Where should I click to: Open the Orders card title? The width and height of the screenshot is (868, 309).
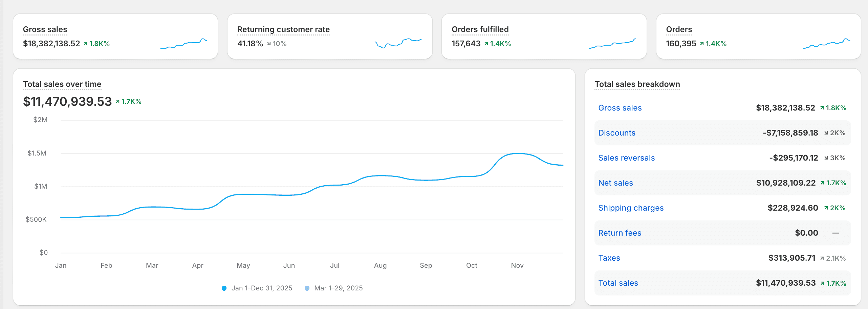click(x=679, y=29)
